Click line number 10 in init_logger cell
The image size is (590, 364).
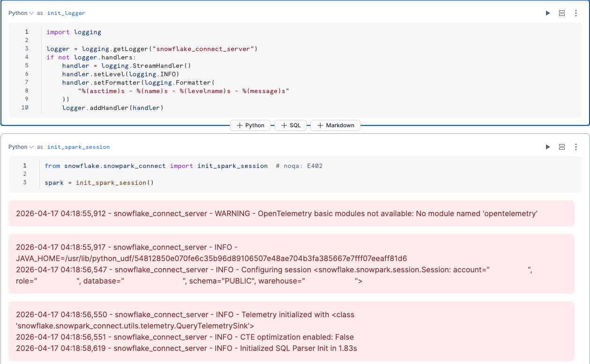pos(25,108)
